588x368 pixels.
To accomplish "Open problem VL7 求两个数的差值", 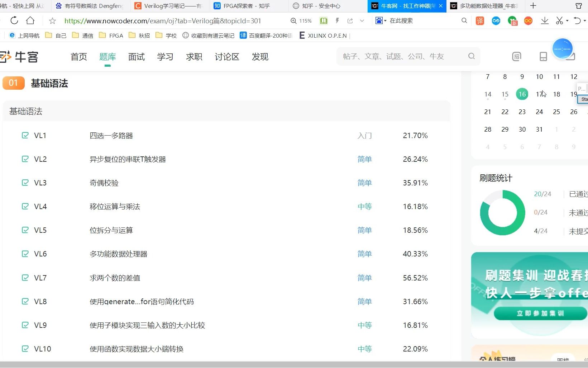I will pyautogui.click(x=115, y=278).
